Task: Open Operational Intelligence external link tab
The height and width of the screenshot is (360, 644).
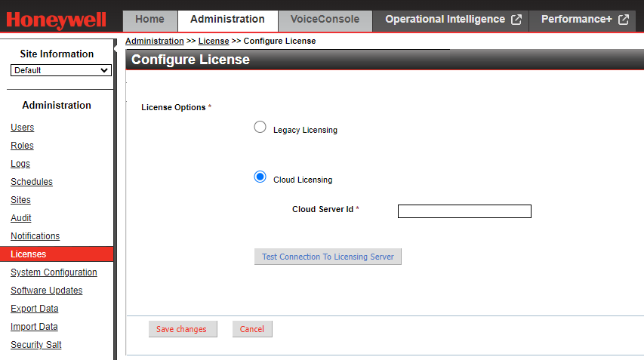Action: pos(453,20)
